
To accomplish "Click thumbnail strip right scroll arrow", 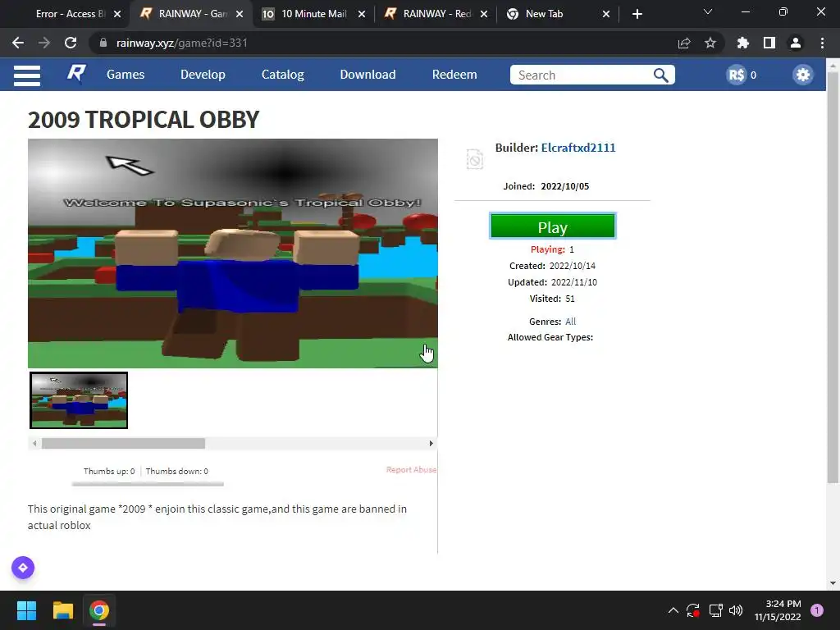I will 431,444.
